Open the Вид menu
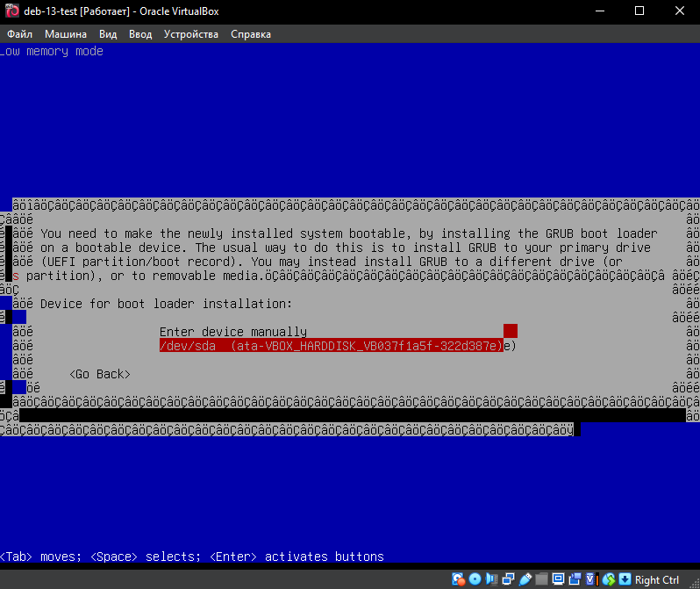The image size is (700, 589). tap(108, 34)
